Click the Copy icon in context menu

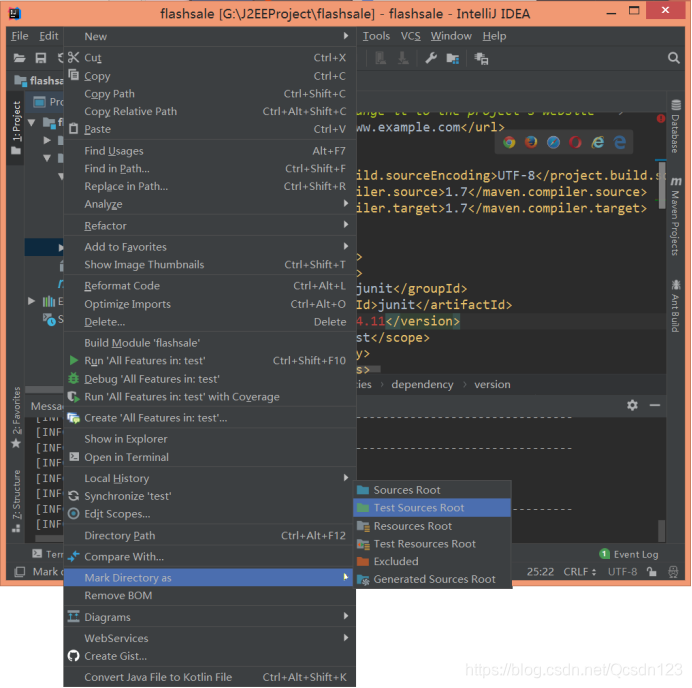point(74,75)
